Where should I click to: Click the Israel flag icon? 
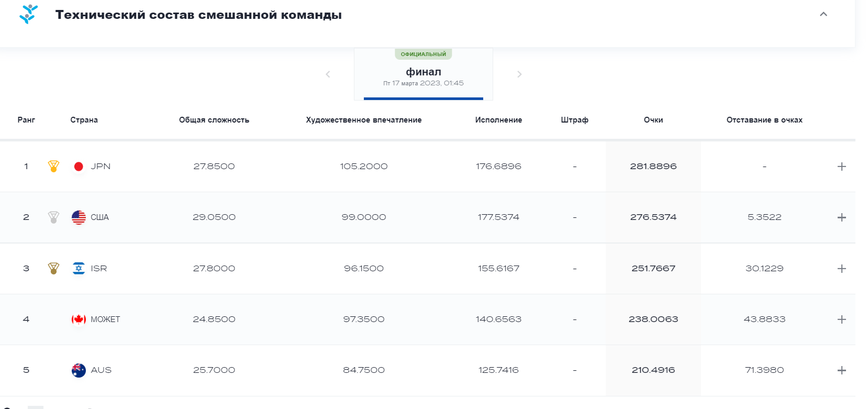(79, 269)
